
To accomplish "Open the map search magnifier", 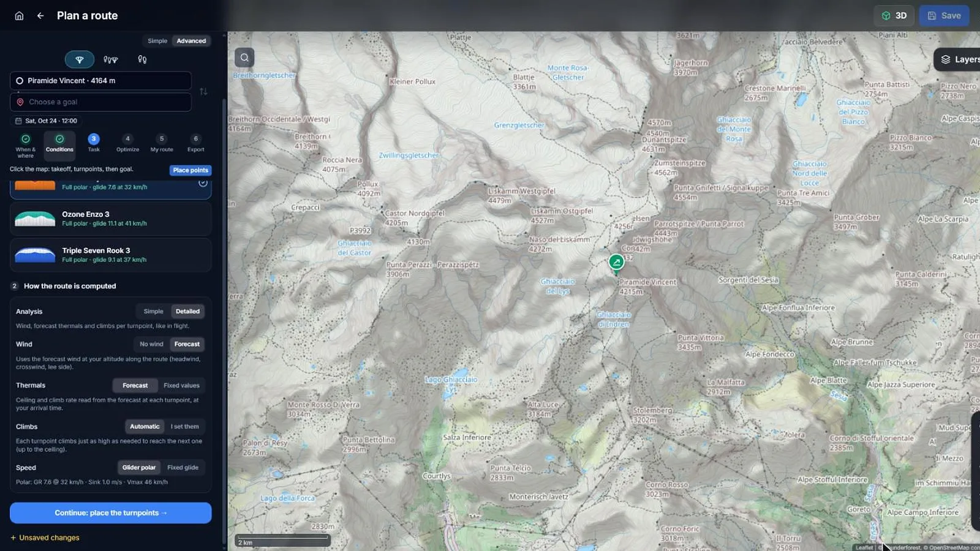I will click(244, 58).
